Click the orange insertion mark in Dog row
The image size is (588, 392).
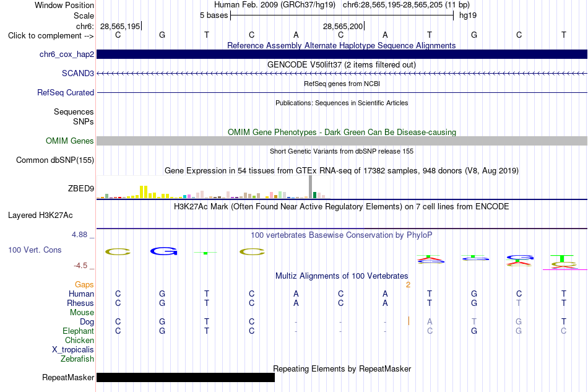click(x=409, y=321)
